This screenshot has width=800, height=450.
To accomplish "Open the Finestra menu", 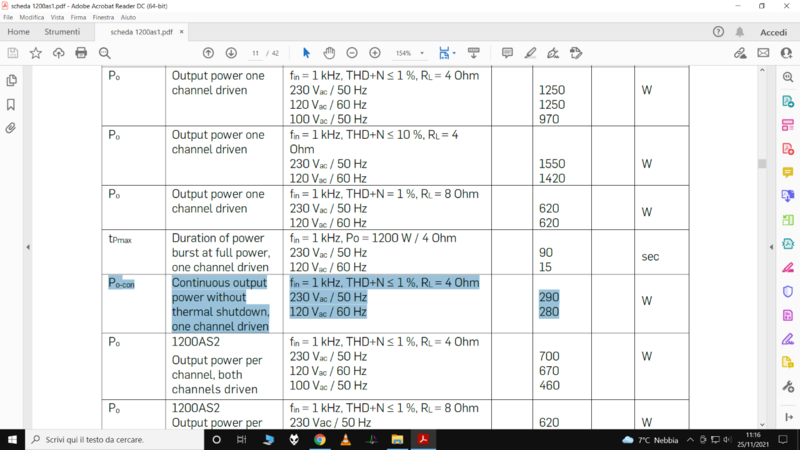I will click(x=103, y=17).
